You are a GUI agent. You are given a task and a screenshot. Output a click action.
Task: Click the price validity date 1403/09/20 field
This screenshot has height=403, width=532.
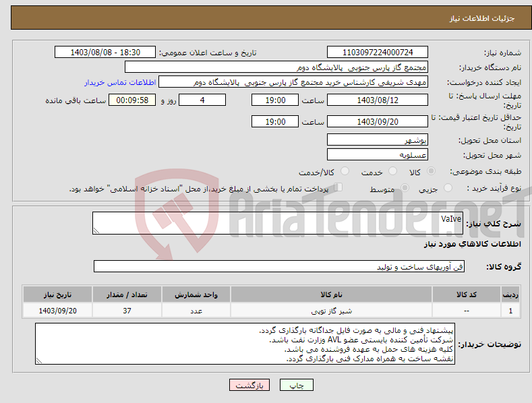[x=378, y=121]
